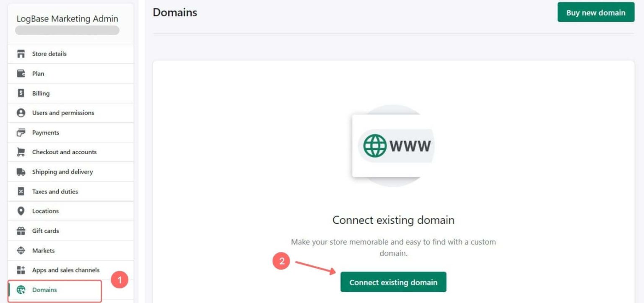Viewport: 644px width, 303px height.
Task: Click the Plan wallet icon
Action: pos(21,73)
